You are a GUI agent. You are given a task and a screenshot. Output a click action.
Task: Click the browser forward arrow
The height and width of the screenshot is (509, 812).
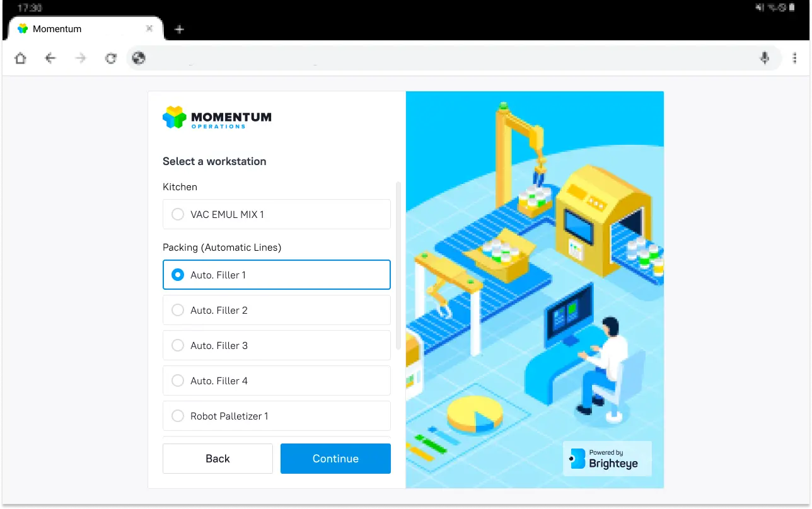click(81, 59)
